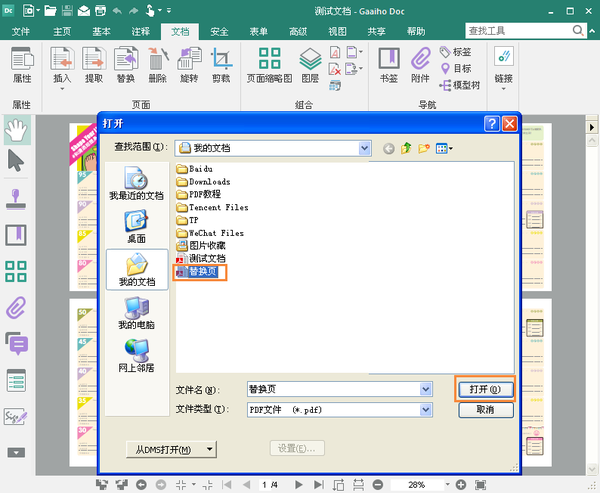Click the Replace pages icon in ribbon
Image resolution: width=600 pixels, height=493 pixels.
click(125, 65)
